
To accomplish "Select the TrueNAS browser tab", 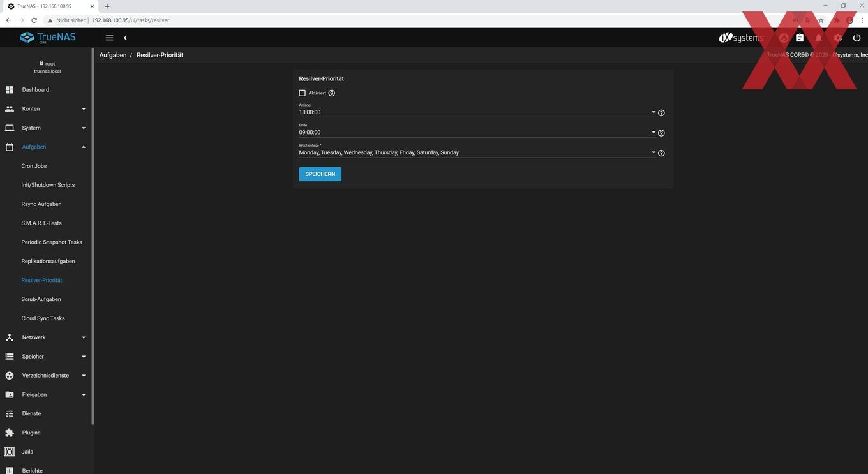I will click(50, 6).
